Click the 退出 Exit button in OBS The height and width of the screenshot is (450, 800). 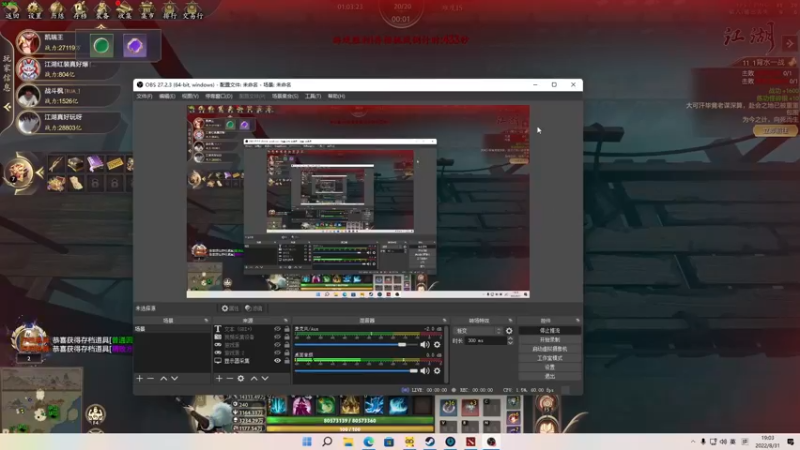click(549, 377)
